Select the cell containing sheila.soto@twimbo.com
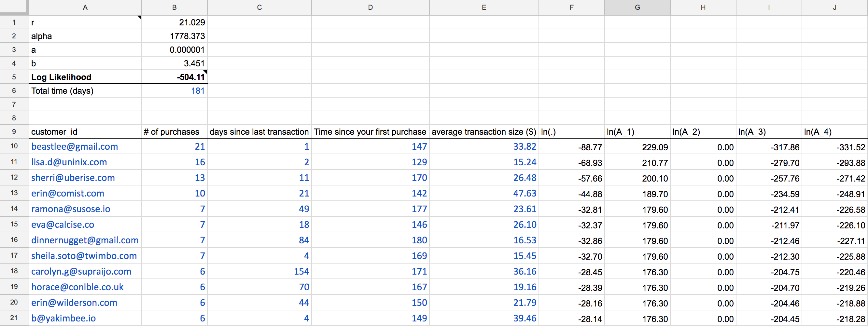This screenshot has width=868, height=326. [85, 256]
